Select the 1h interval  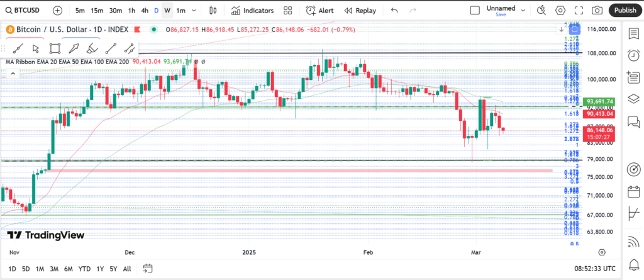(x=131, y=11)
